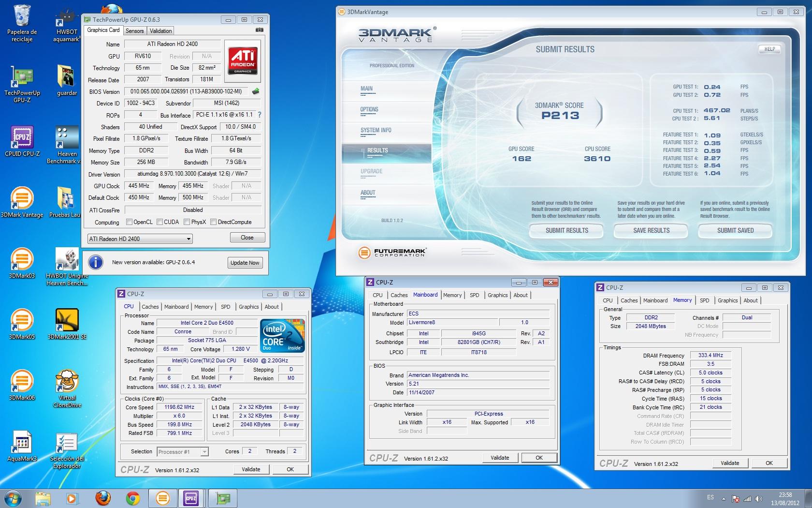The image size is (812, 508).
Task: Open HWBOT aquamark desktop shortcut
Action: point(67,24)
